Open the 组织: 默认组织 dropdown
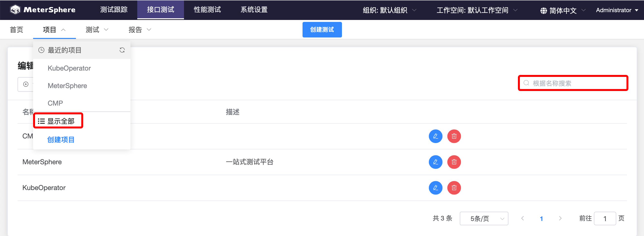644x236 pixels. point(389,10)
